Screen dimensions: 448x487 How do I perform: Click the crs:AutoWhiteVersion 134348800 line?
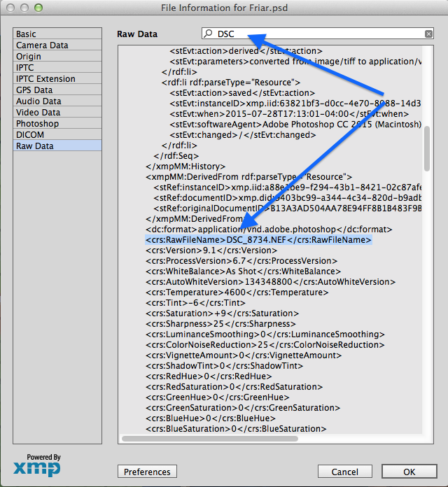pyautogui.click(x=270, y=282)
